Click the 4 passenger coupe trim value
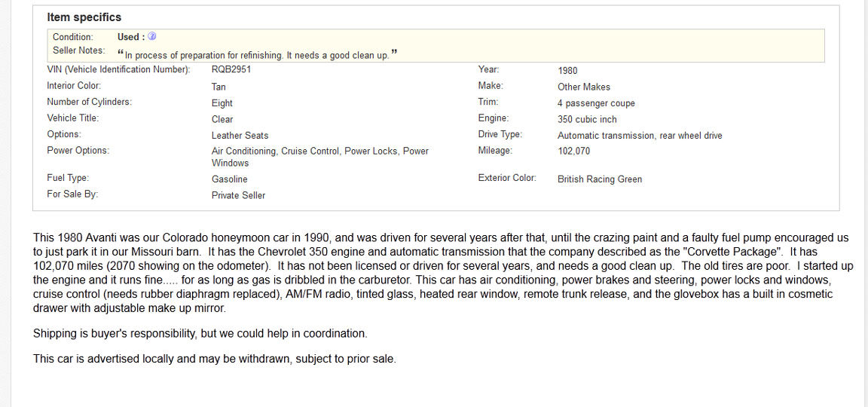Viewport: 868px width, 407px height. (x=596, y=103)
